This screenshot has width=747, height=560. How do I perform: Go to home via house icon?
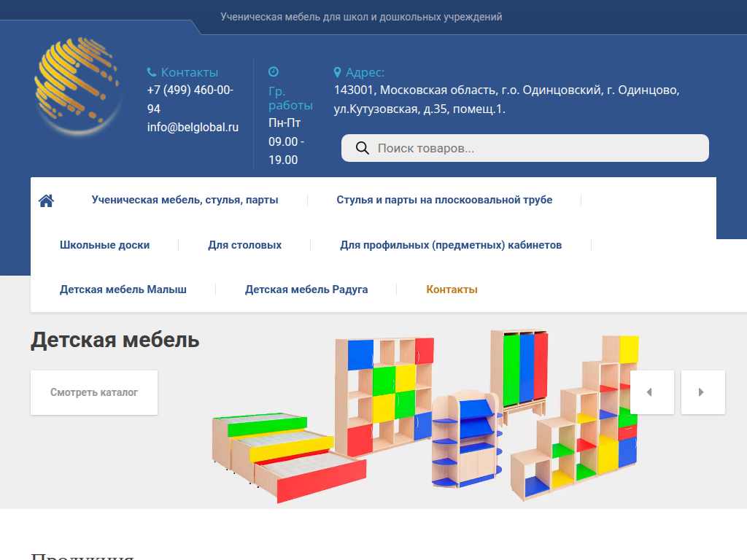(x=46, y=201)
